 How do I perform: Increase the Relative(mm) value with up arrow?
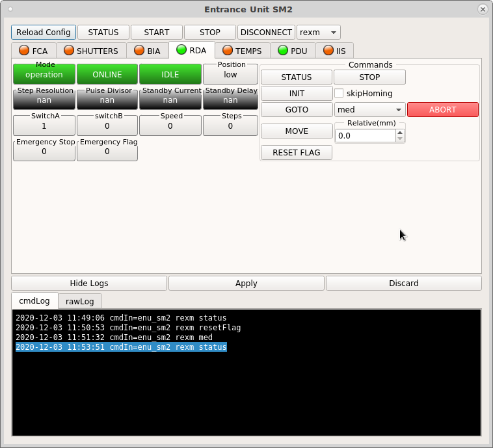[x=400, y=132]
